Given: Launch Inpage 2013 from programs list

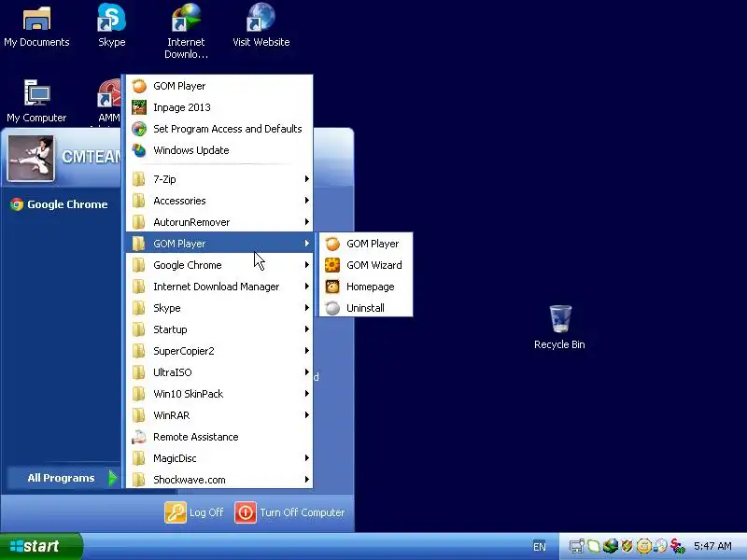Looking at the screenshot, I should [x=219, y=107].
